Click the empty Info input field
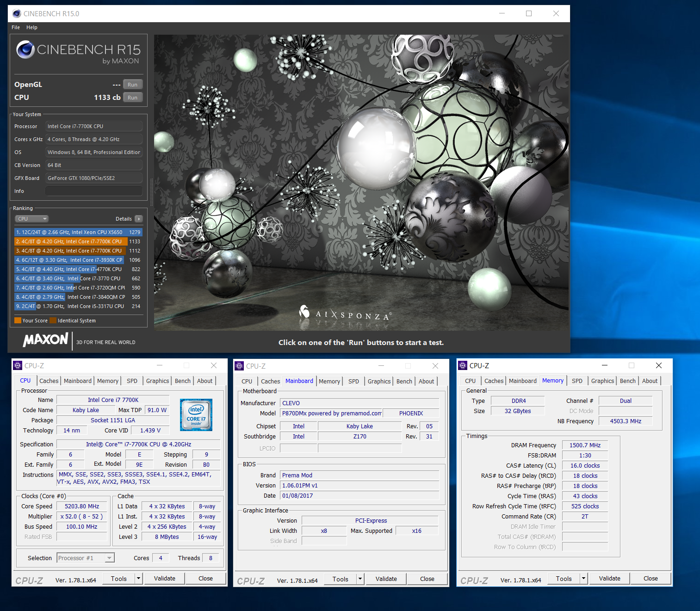This screenshot has height=611, width=700. click(94, 191)
